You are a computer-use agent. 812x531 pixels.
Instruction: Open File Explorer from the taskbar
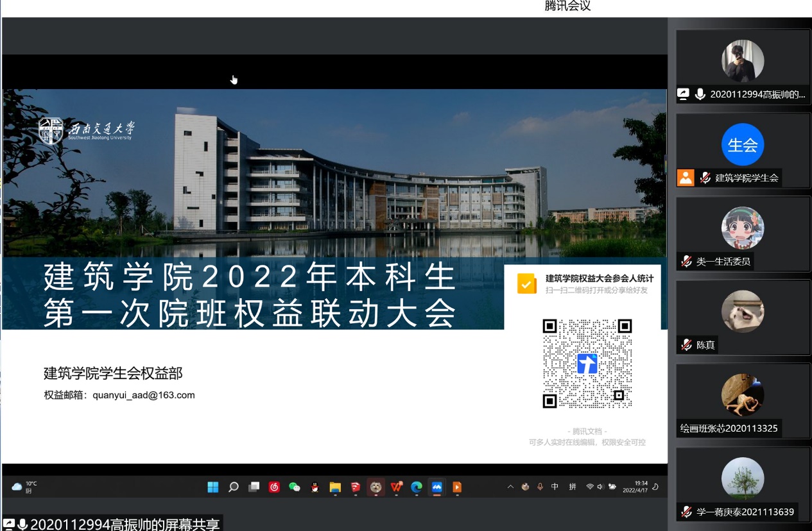[335, 487]
